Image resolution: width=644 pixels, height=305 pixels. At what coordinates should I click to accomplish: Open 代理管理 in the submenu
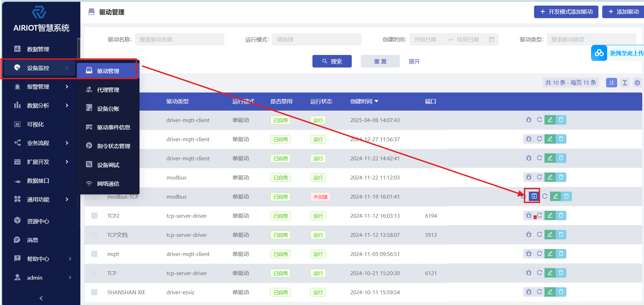tap(108, 90)
